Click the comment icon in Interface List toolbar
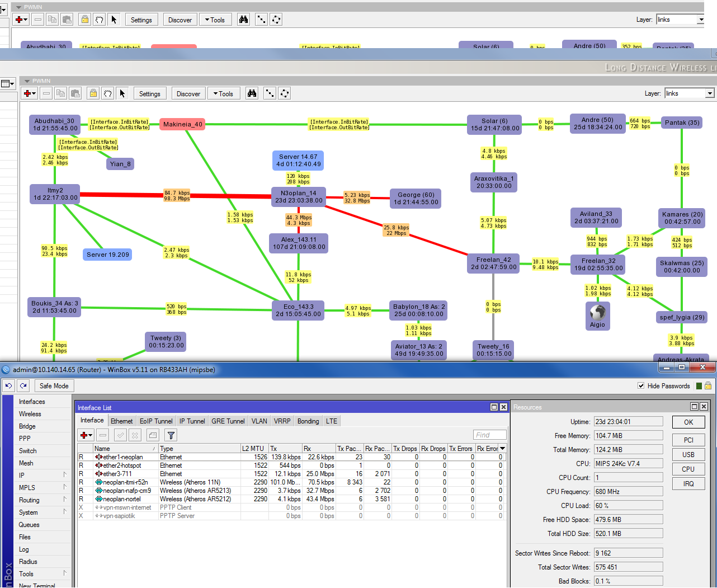 click(x=153, y=435)
